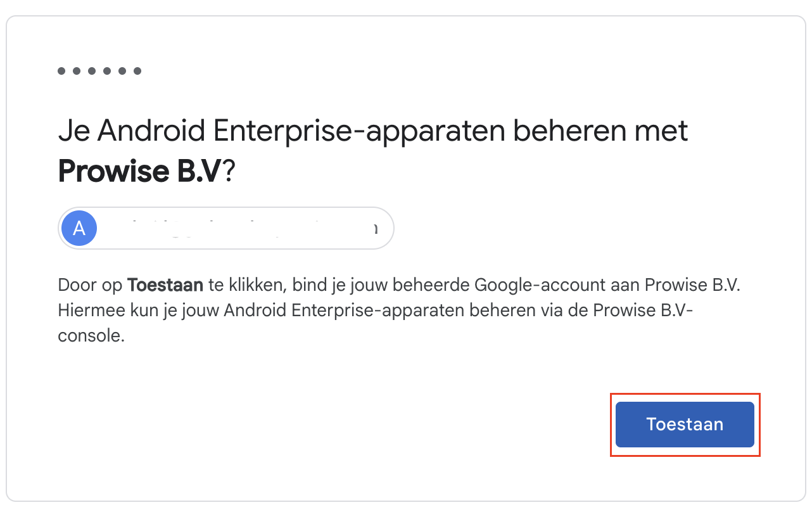Click the blue Toestaan label text
The image size is (812, 512).
click(x=685, y=425)
